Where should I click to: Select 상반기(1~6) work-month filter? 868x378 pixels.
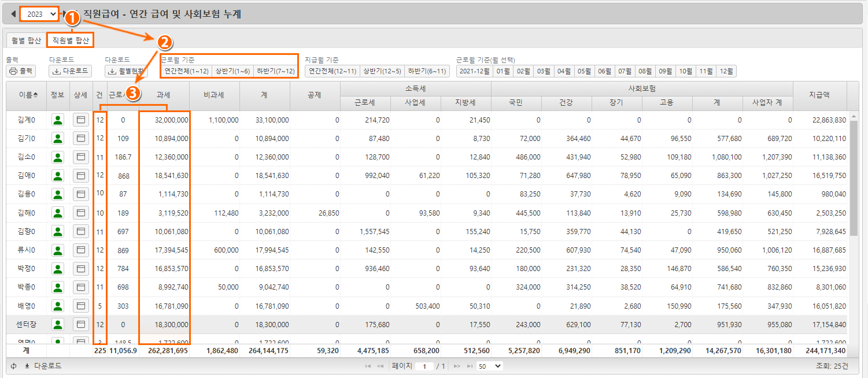(232, 71)
